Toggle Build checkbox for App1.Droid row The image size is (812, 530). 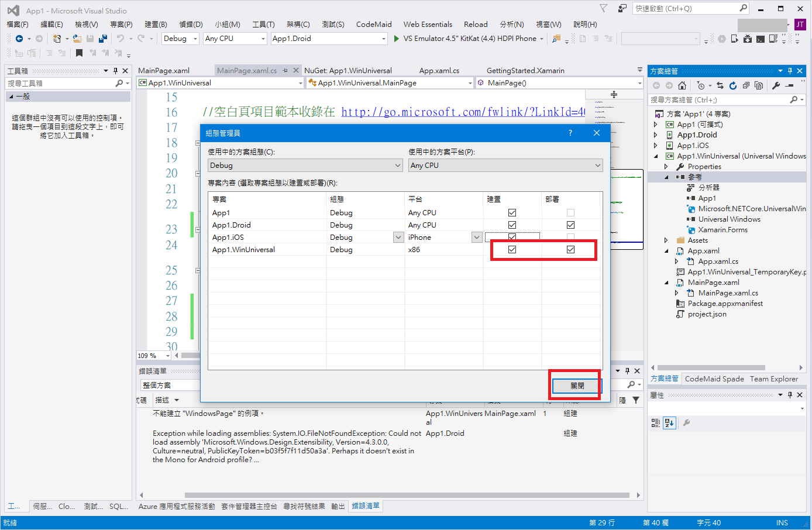click(x=512, y=225)
